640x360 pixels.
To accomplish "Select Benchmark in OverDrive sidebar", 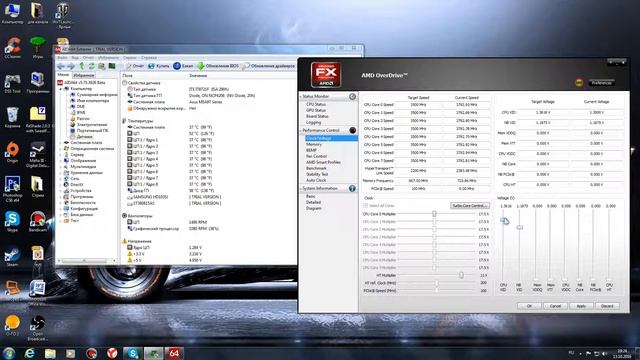I will point(316,168).
